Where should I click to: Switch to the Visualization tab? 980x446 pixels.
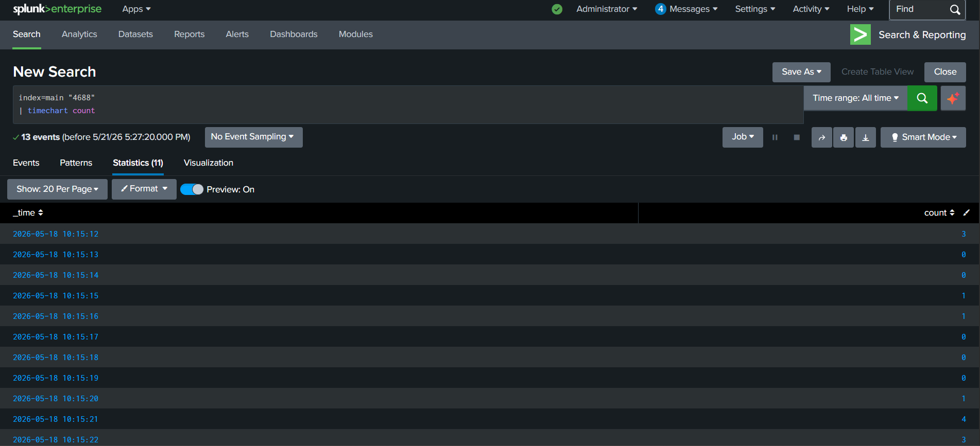click(x=209, y=163)
